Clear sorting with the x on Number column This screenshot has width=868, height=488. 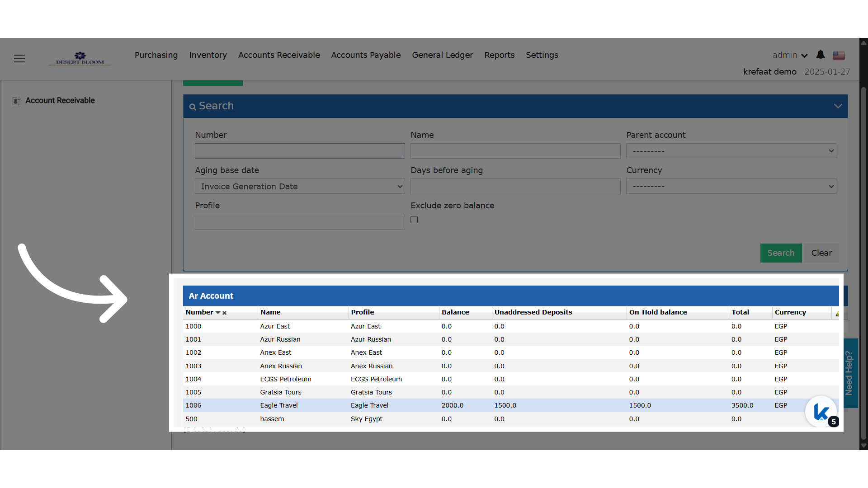(224, 313)
